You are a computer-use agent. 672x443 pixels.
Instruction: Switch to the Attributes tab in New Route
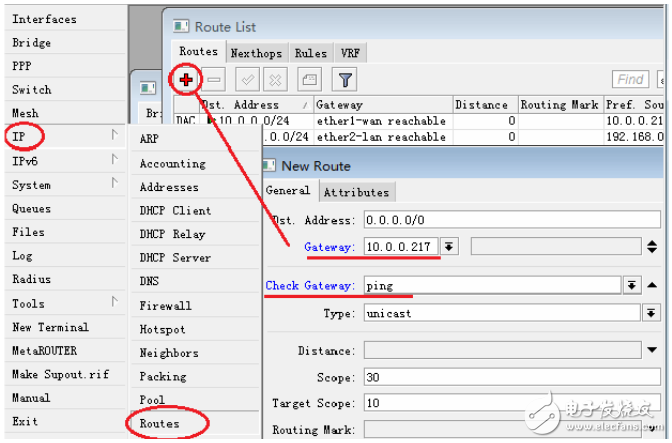357,192
